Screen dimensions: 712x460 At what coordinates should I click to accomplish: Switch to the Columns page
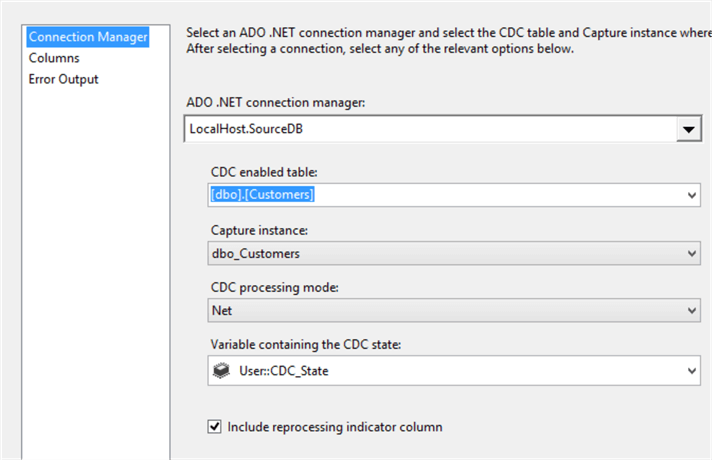click(x=54, y=58)
